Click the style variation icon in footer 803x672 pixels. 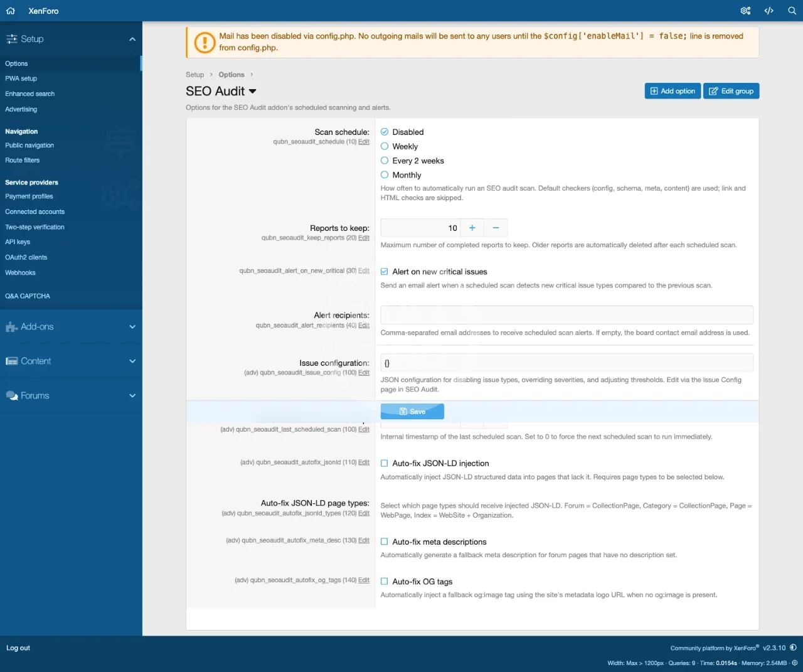point(793,648)
